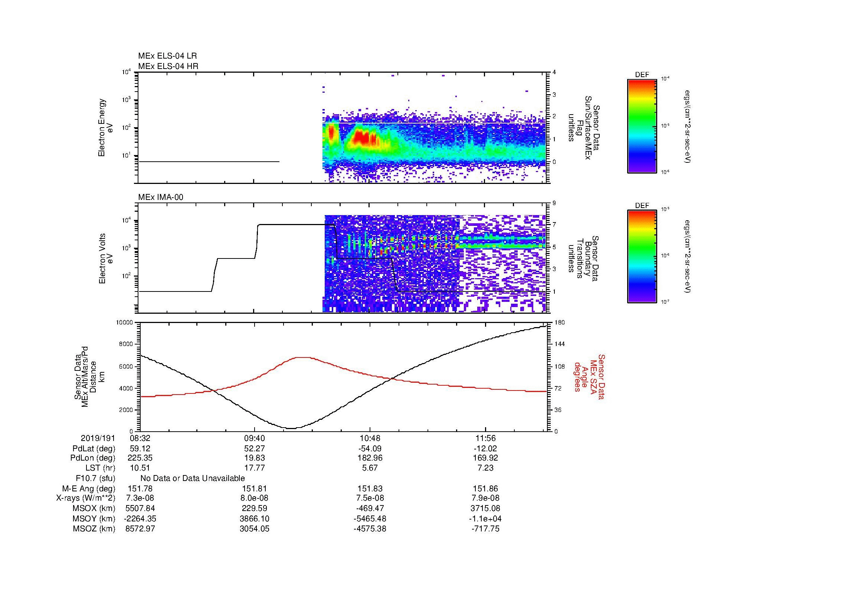Click the upper DEF color scale bar
This screenshot has width=868, height=613.
click(x=642, y=126)
